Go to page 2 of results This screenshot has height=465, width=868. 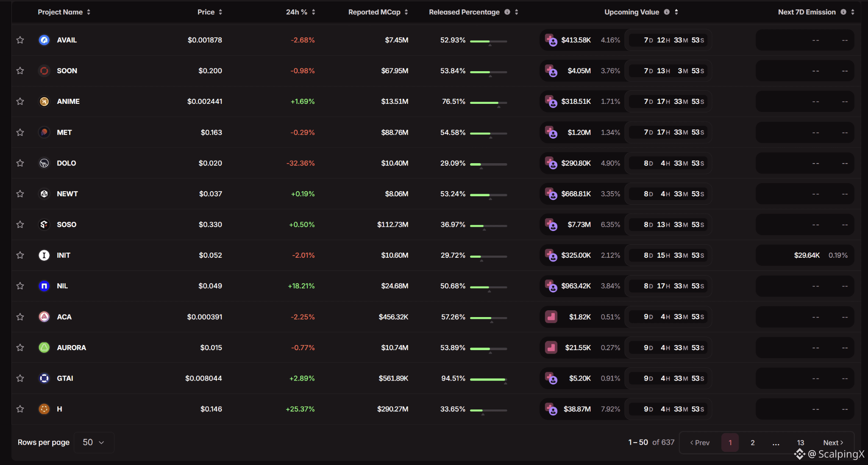pyautogui.click(x=753, y=443)
